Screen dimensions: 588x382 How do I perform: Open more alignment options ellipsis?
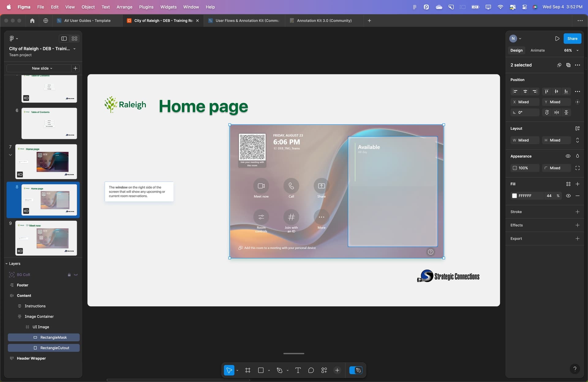point(578,92)
